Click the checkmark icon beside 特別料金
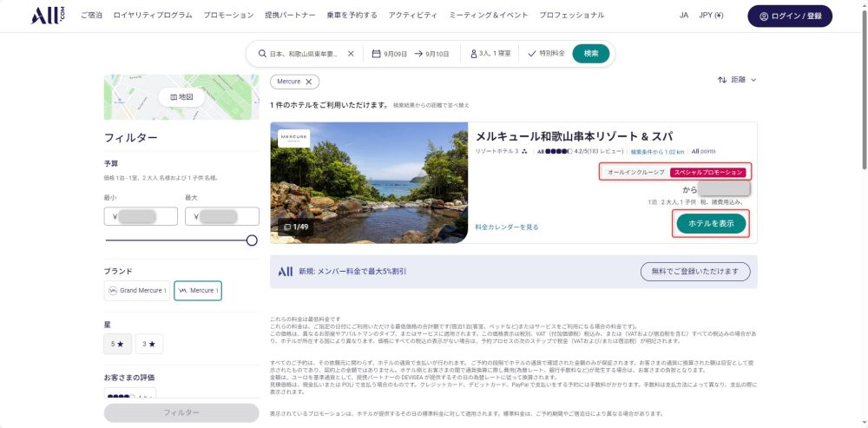Viewport: 868px width, 428px height. [532, 54]
